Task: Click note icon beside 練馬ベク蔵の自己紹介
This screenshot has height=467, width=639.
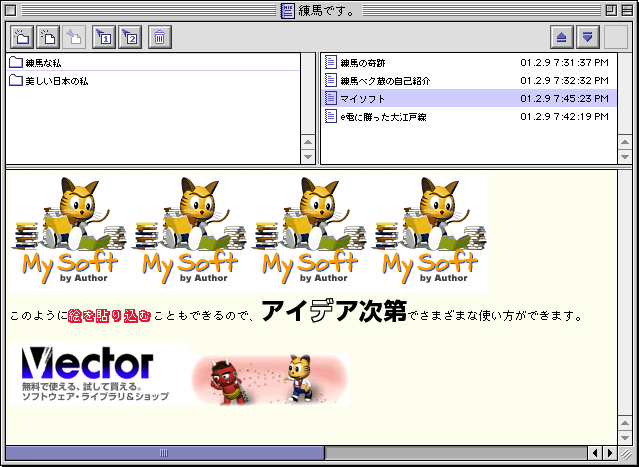Action: (x=331, y=80)
